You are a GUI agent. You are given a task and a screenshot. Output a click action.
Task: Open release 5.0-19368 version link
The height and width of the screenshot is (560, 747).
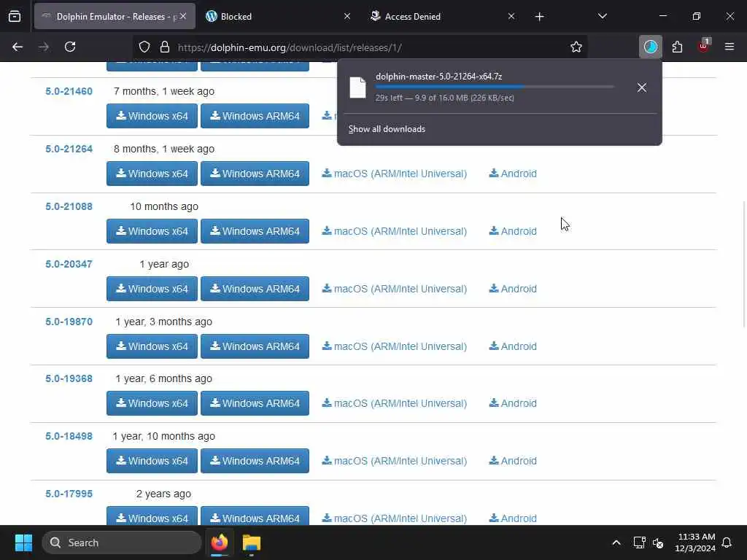pyautogui.click(x=69, y=378)
